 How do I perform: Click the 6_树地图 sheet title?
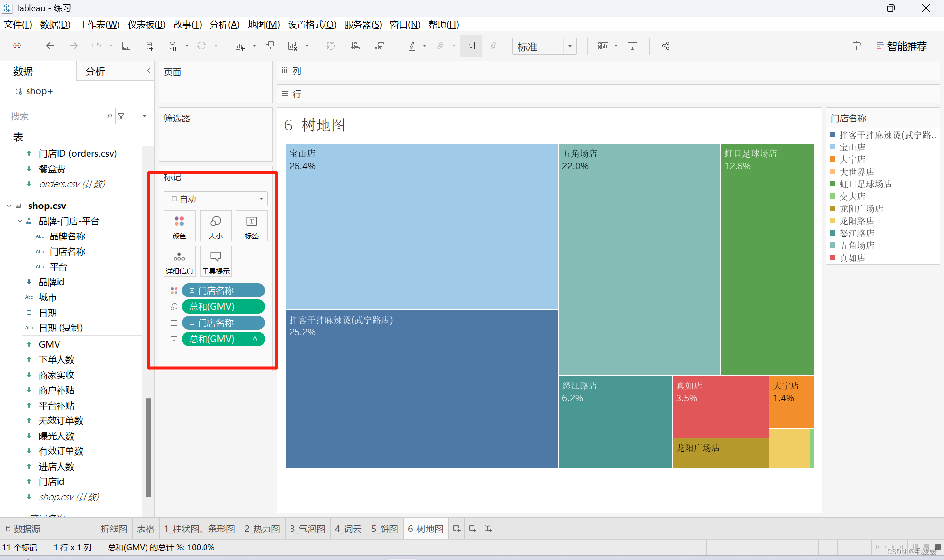[x=315, y=125]
